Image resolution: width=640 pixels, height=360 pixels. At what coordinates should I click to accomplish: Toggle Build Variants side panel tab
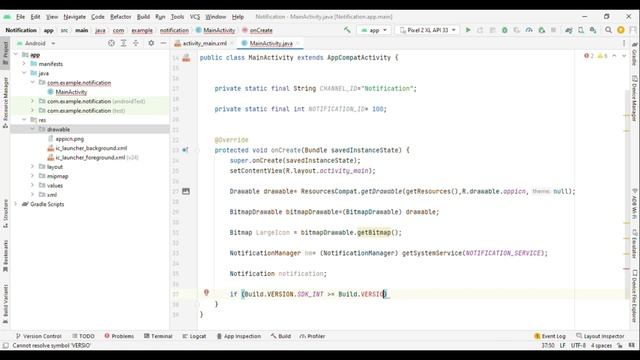coord(5,304)
